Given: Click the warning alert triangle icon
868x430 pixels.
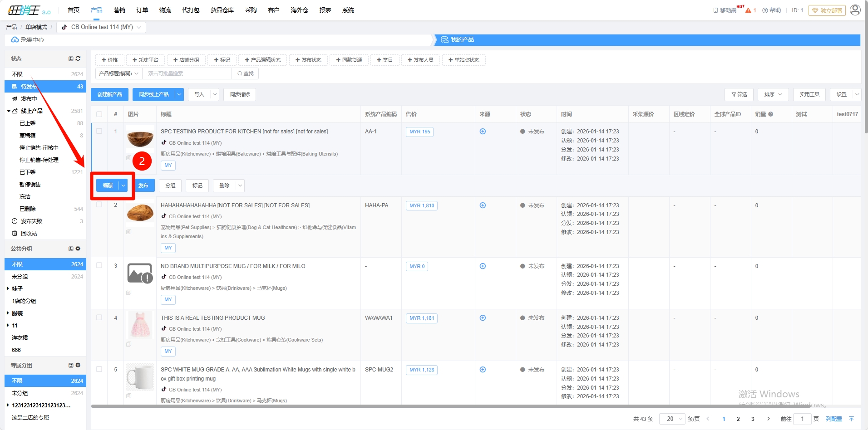Looking at the screenshot, I should click(x=748, y=10).
